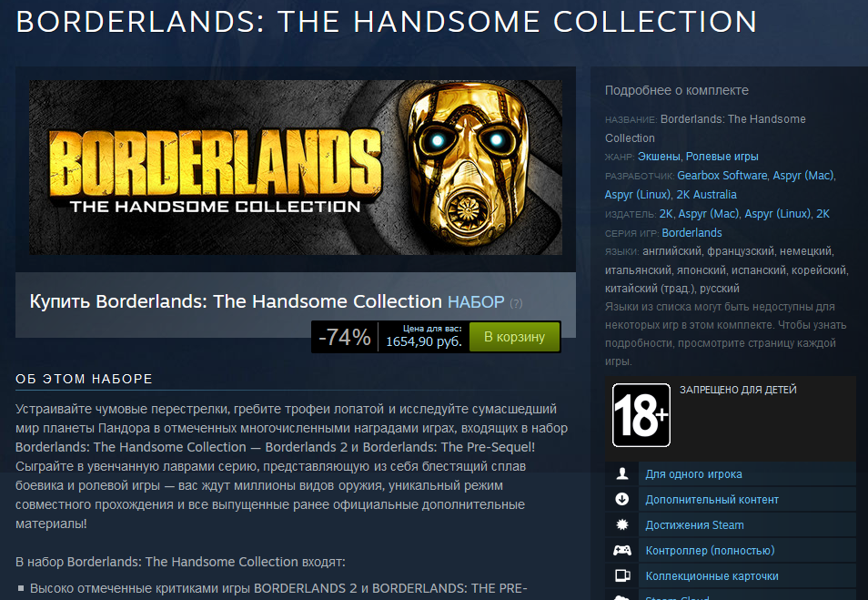The height and width of the screenshot is (600, 868).
Task: Open the Экшены genre link
Action: (x=659, y=157)
